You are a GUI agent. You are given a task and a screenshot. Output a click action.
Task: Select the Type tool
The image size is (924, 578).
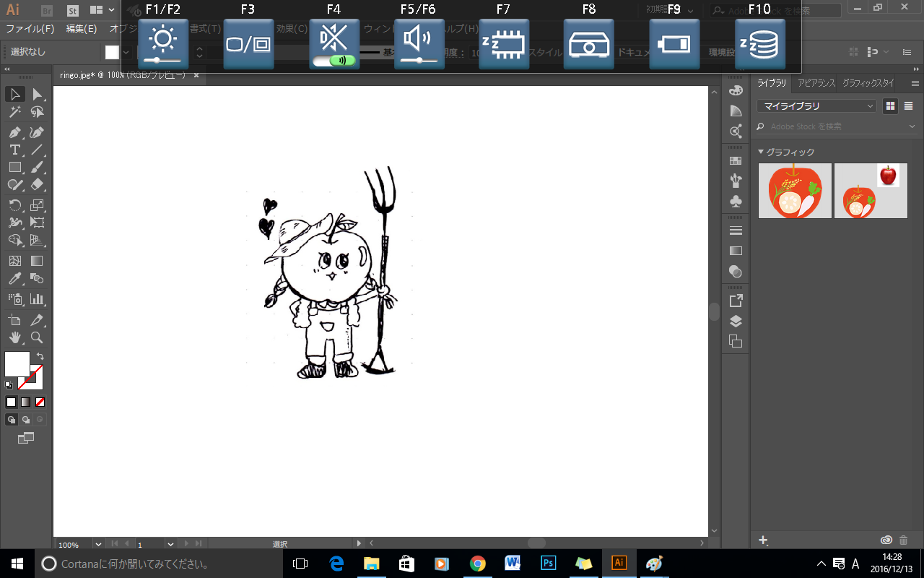point(14,150)
